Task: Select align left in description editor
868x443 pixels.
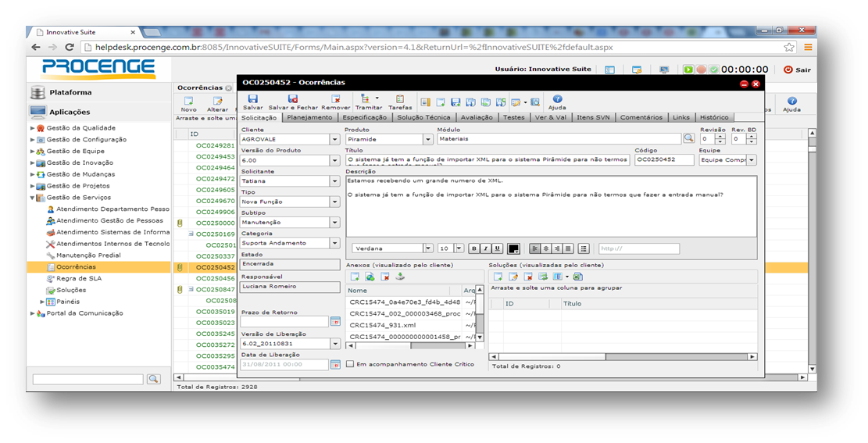Action: 534,248
